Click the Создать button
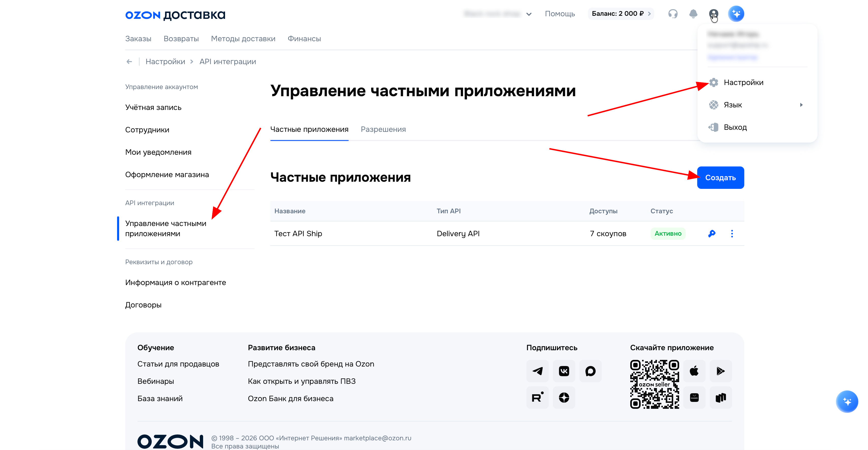Screen dimensions: 868x450 [x=720, y=177]
